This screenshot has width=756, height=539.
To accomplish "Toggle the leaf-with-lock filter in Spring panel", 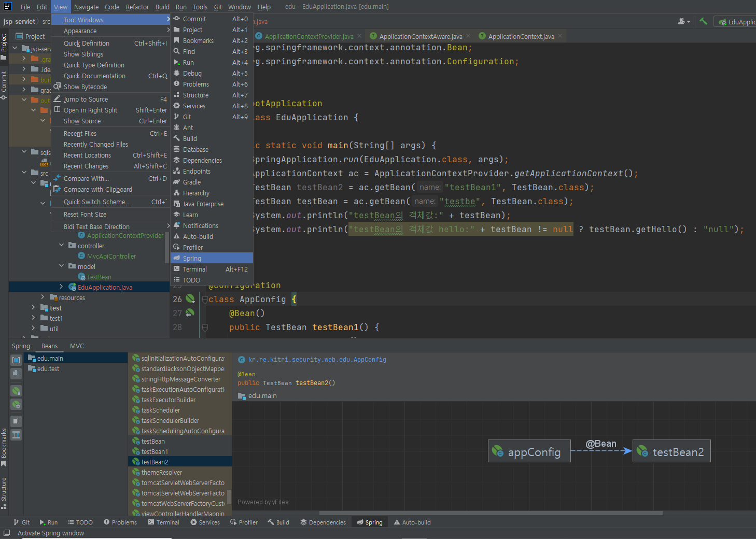I will (x=16, y=391).
